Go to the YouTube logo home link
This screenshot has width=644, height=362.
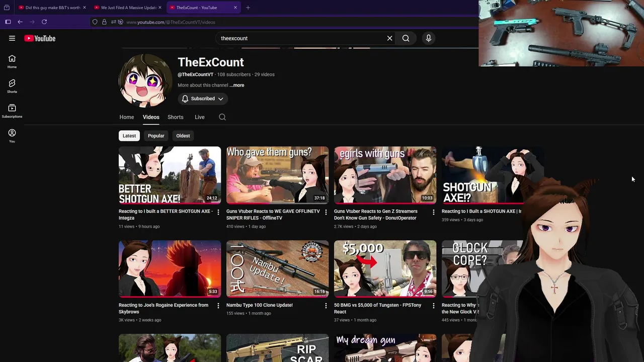[x=40, y=38]
